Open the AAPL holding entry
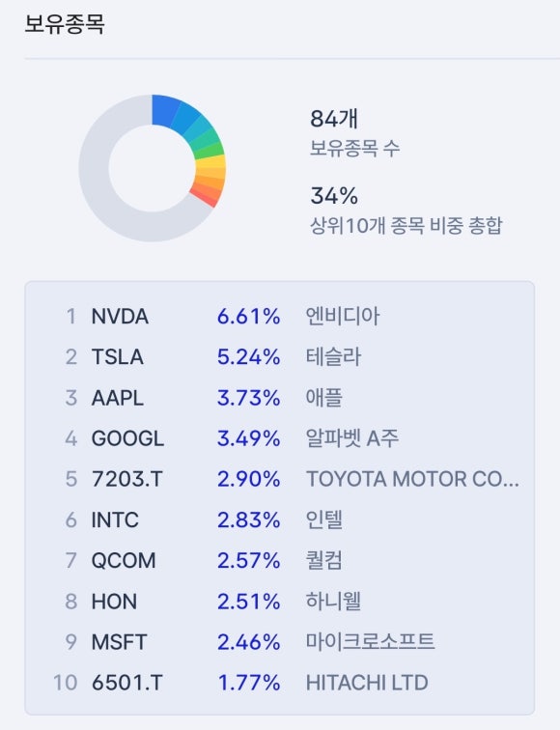Screen dimensions: 560x730 click(x=279, y=398)
